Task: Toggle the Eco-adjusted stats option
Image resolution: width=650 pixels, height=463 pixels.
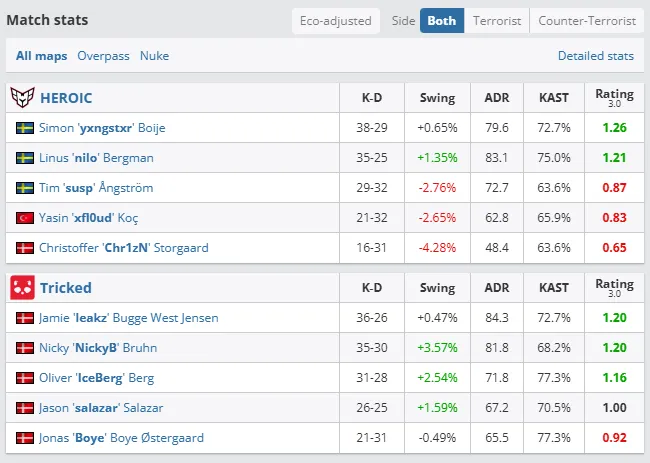Action: pyautogui.click(x=336, y=20)
